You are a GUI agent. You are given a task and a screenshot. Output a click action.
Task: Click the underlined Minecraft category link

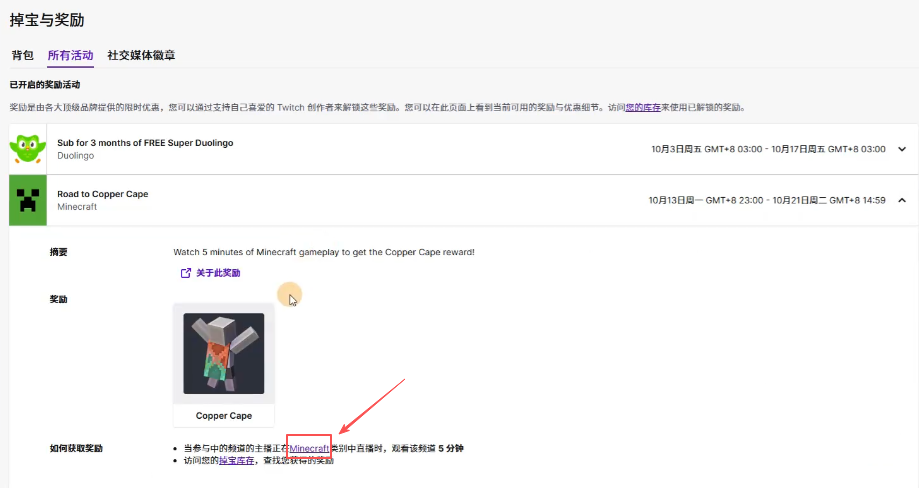click(309, 448)
